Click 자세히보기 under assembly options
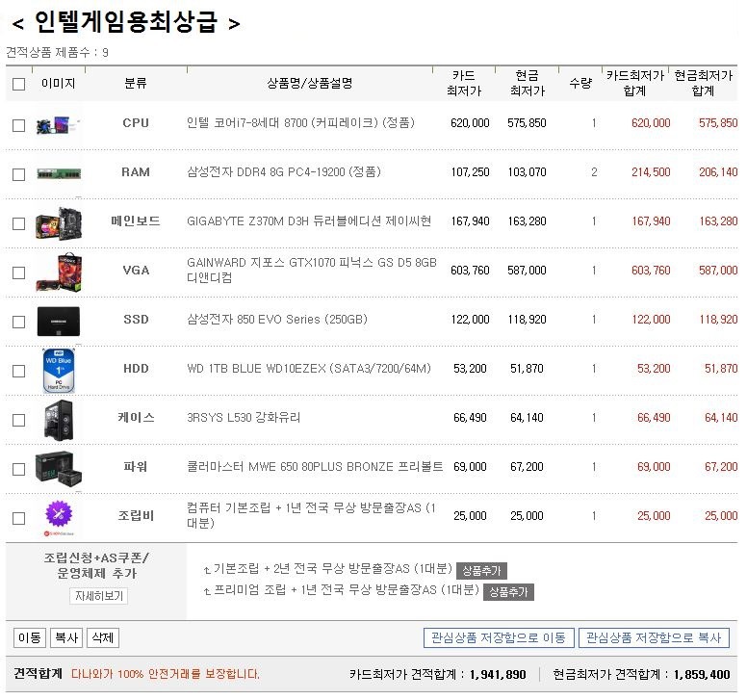 pyautogui.click(x=99, y=596)
